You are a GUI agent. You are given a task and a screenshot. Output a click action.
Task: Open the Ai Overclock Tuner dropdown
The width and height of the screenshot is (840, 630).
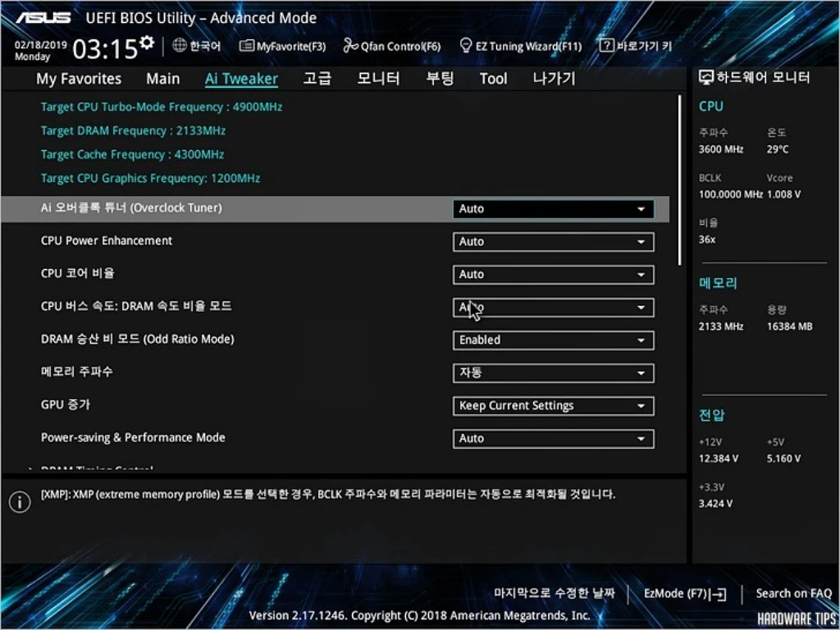(553, 209)
